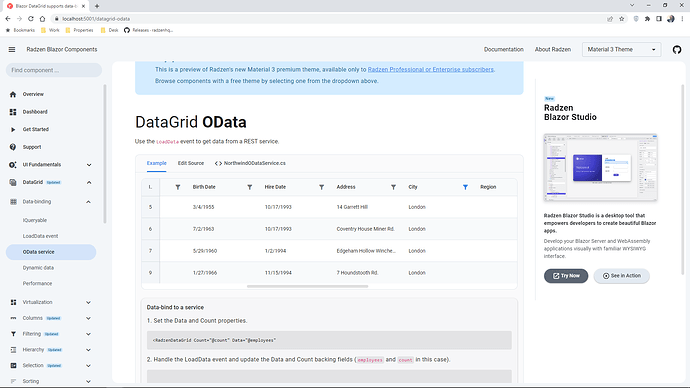Click the Selection icon in sidebar
Image resolution: width=690 pixels, height=388 pixels.
(x=13, y=366)
